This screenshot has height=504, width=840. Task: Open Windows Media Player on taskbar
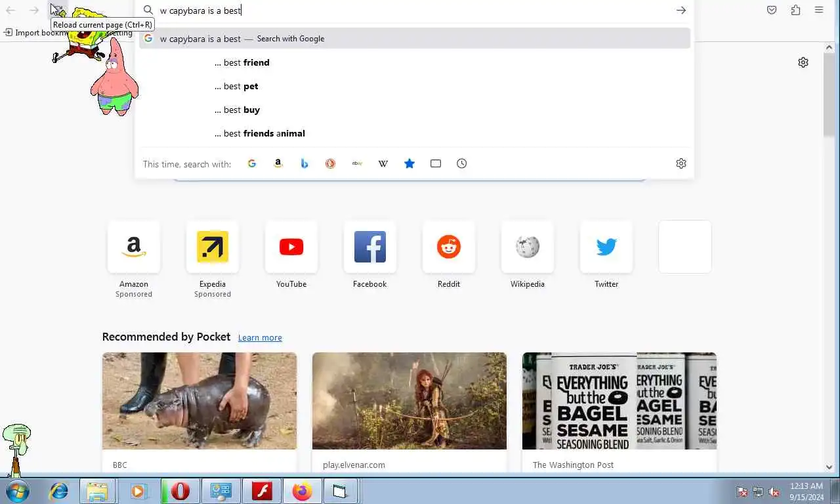click(x=138, y=491)
